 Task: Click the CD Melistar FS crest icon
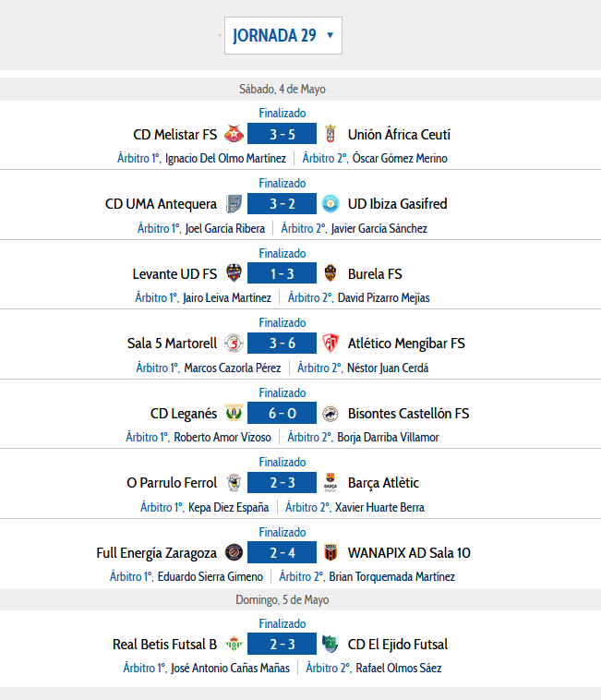(x=234, y=134)
